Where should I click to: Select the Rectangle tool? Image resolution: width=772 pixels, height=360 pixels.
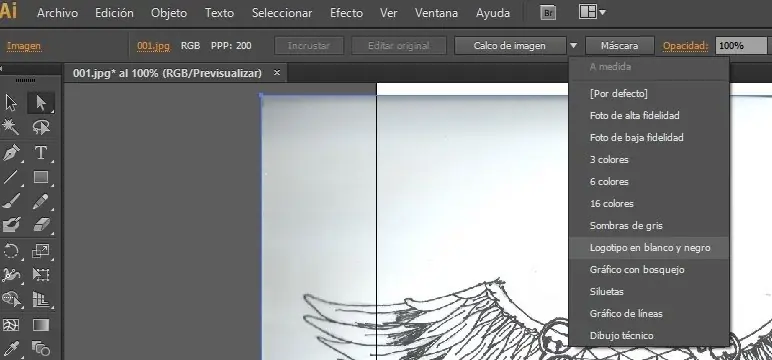[x=41, y=176]
